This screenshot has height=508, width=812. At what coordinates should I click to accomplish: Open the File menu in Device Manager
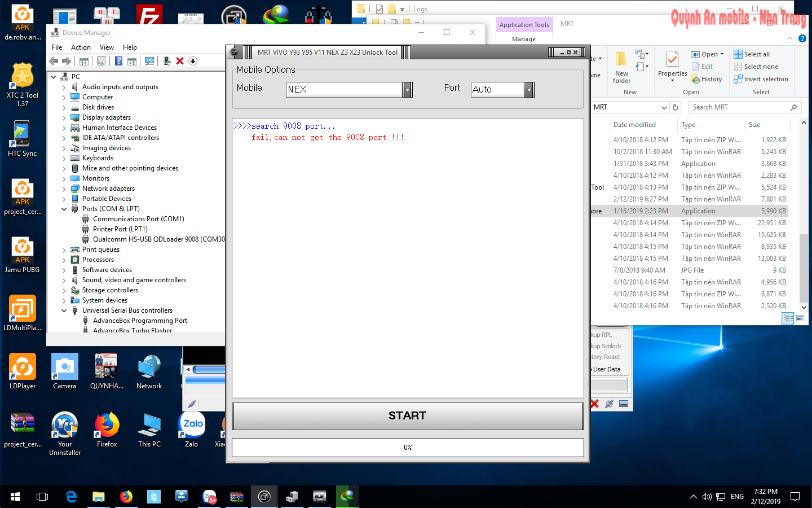click(x=57, y=47)
